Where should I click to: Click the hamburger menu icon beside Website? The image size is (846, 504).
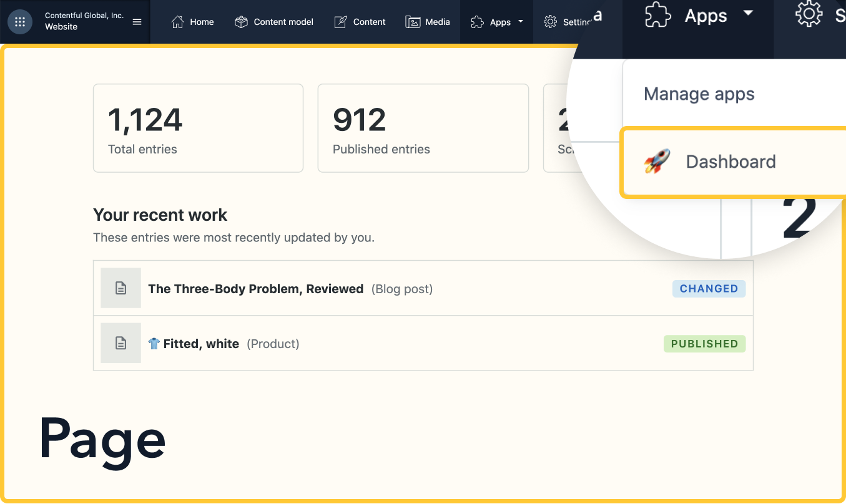tap(137, 22)
